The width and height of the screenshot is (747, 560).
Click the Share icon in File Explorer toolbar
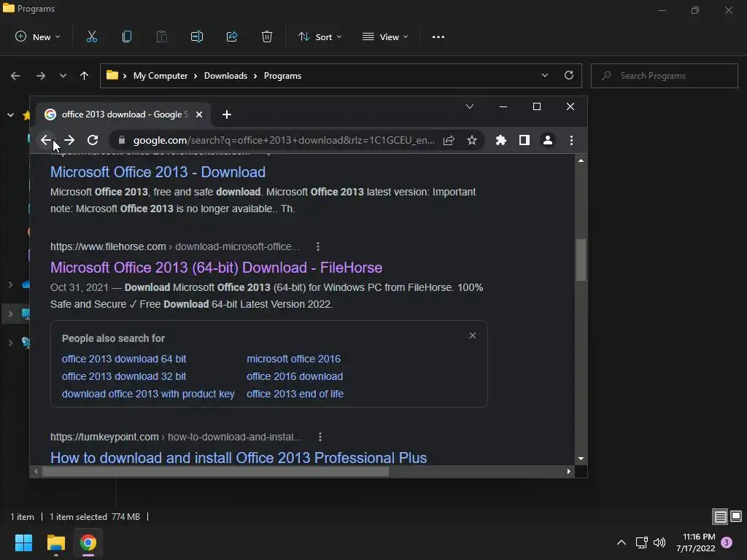[x=232, y=36]
